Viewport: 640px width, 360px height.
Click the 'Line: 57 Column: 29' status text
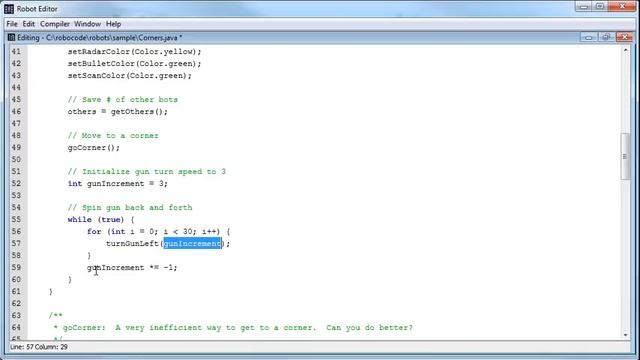click(x=39, y=347)
